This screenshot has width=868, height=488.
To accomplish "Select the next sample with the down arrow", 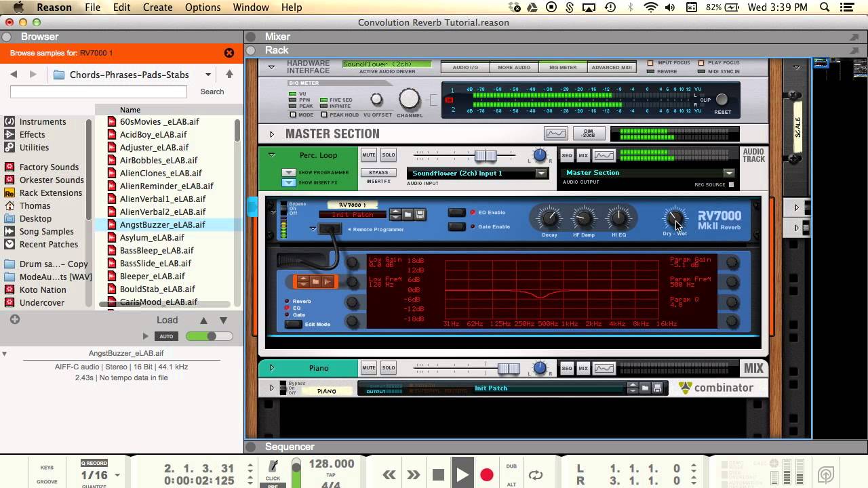I will 223,320.
